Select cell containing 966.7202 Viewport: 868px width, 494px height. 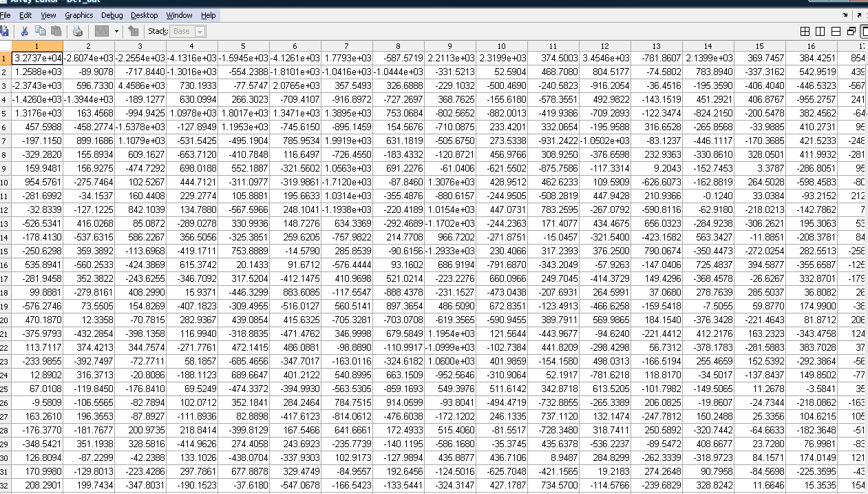point(450,237)
